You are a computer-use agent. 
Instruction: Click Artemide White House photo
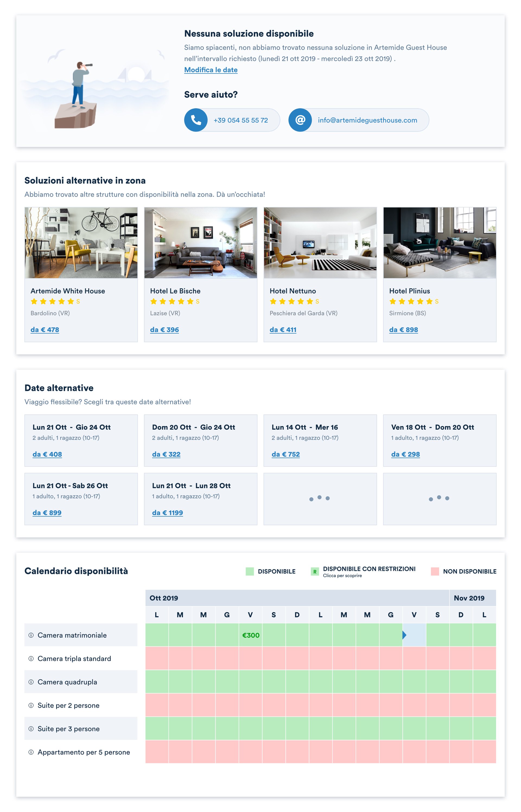[x=81, y=243]
